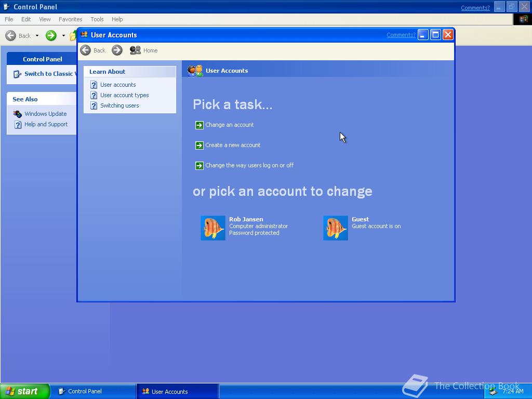Expand the Forward history dropdown arrow in Control Panel
532x399 pixels.
pos(63,36)
